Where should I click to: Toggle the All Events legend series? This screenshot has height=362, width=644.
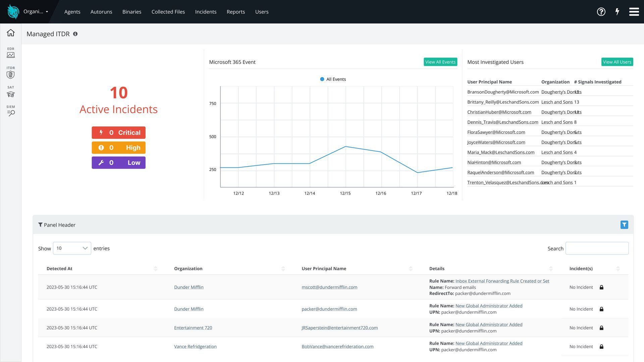(x=333, y=79)
